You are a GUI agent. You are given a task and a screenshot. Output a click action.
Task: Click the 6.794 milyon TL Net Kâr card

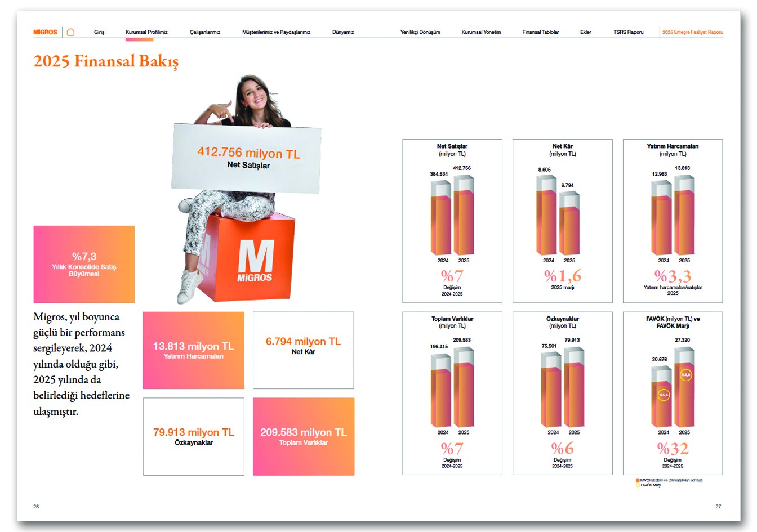[304, 350]
